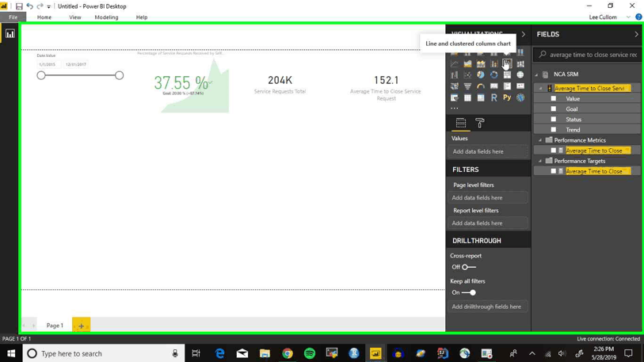Select the Stacked area chart visual

pyautogui.click(x=481, y=63)
